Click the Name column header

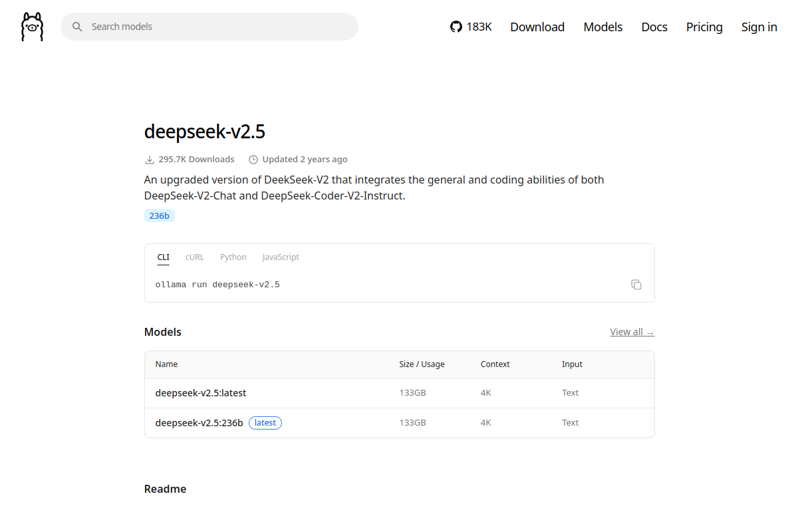pyautogui.click(x=167, y=364)
